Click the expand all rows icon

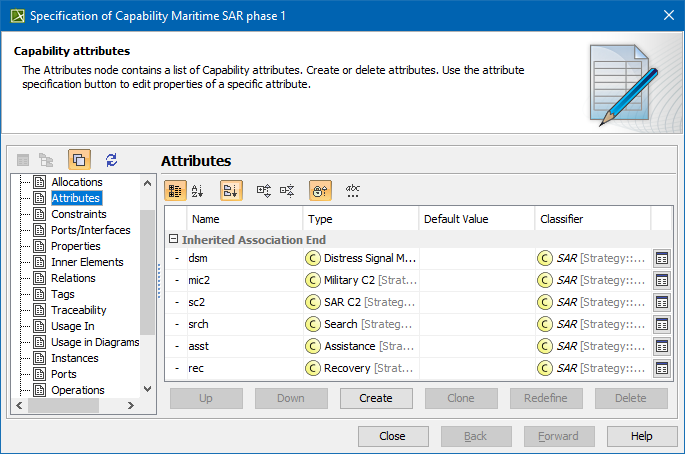pos(264,190)
